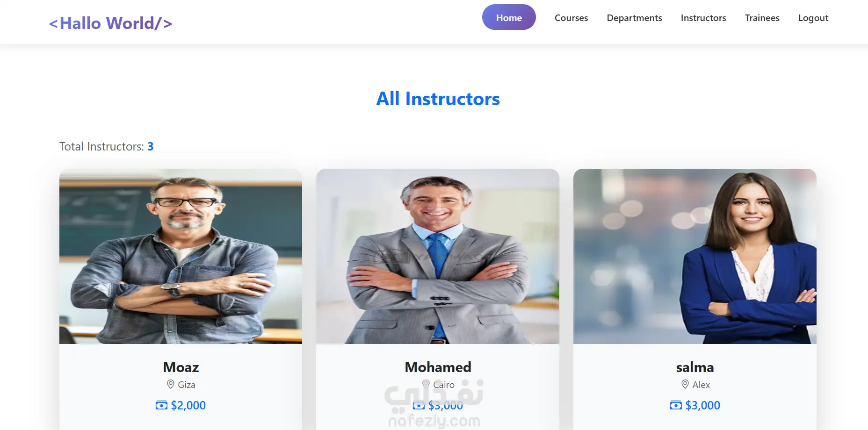The height and width of the screenshot is (430, 868).
Task: Click the cash icon in Mohamed's card
Action: click(x=419, y=405)
